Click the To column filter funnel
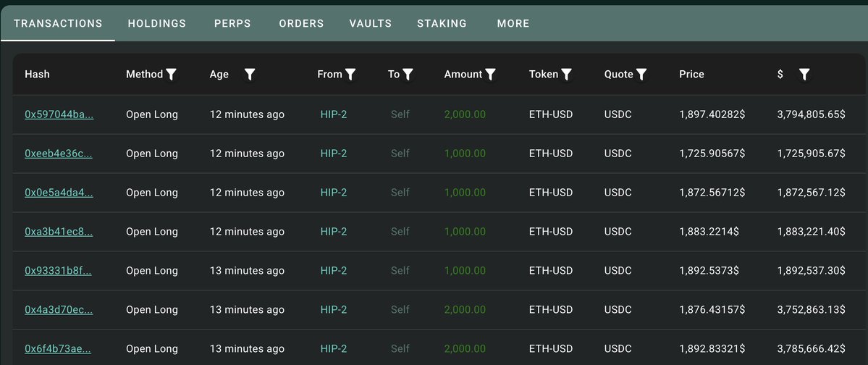 (x=408, y=74)
